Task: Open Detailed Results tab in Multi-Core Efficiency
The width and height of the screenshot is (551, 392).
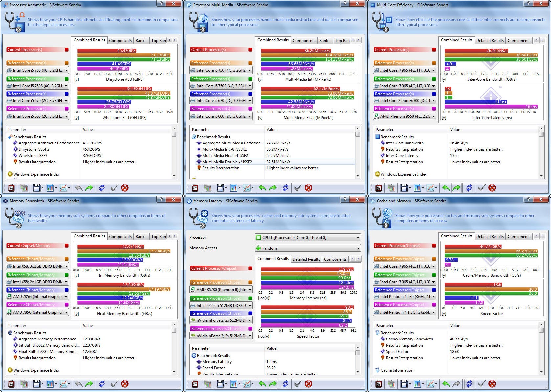Action: coord(490,41)
